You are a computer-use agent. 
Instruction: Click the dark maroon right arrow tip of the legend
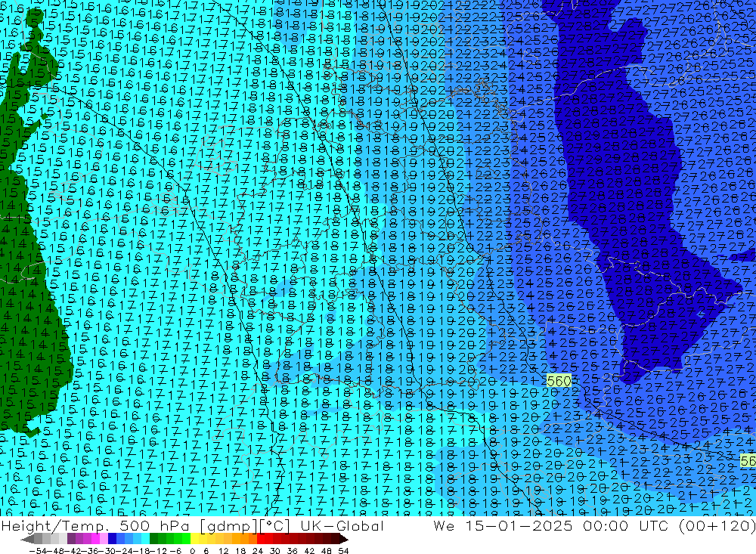pos(344,539)
